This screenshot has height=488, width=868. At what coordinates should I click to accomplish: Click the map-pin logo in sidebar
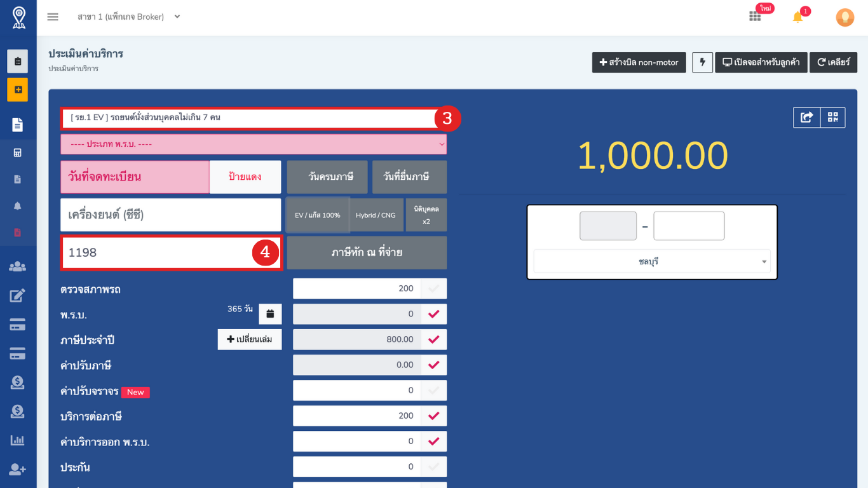click(x=18, y=17)
